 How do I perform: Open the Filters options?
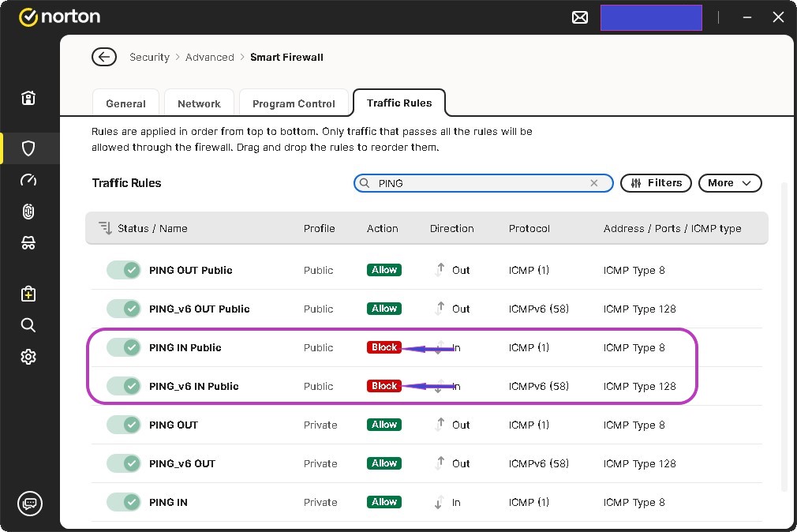point(656,183)
